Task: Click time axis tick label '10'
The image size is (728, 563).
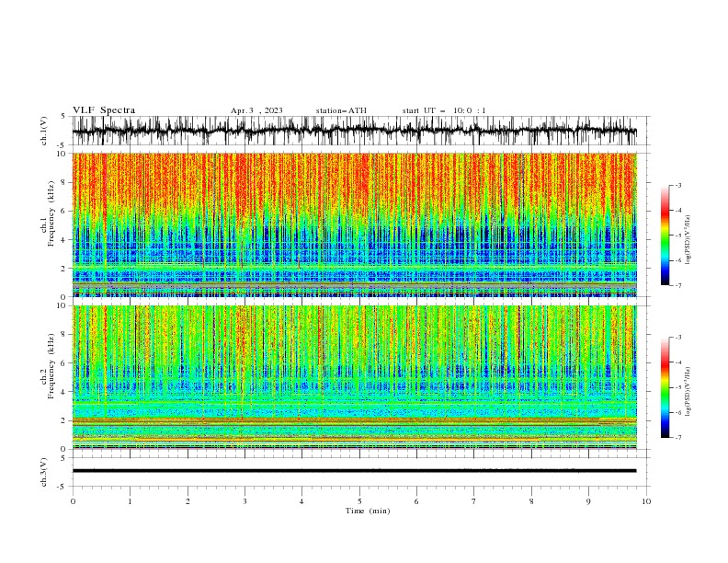Action: (x=646, y=501)
